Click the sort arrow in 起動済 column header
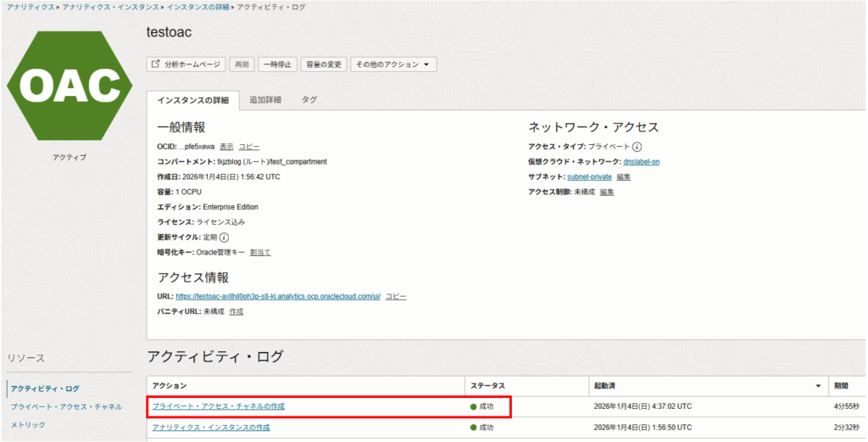The image size is (868, 442). [x=818, y=387]
